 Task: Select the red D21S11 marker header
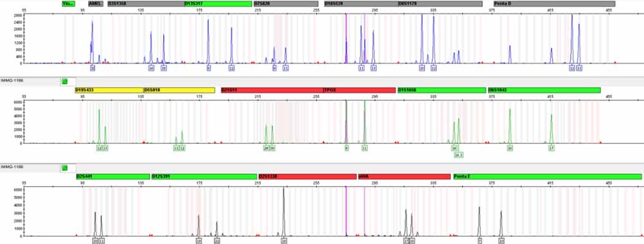272,90
